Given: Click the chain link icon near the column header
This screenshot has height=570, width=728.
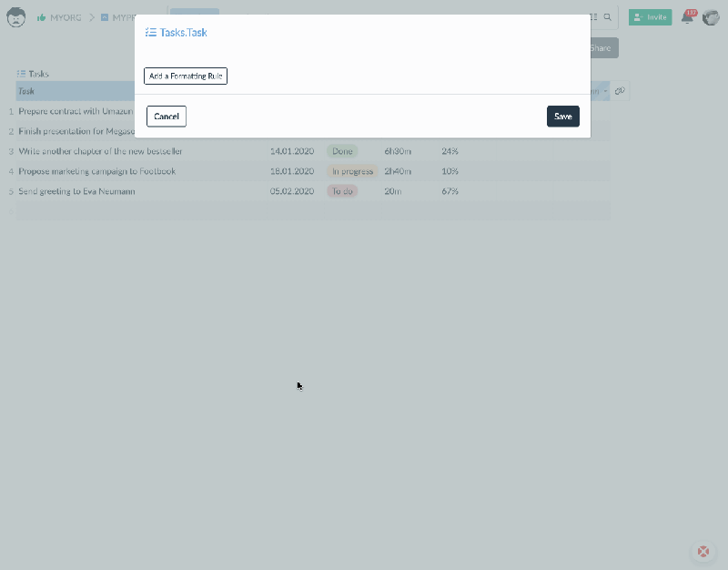Looking at the screenshot, I should 621,91.
